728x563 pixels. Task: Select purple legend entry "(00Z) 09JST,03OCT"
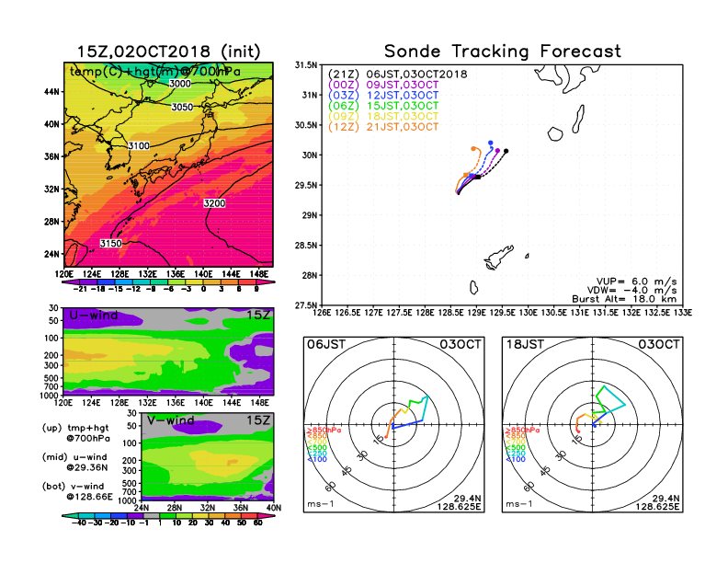[x=383, y=85]
